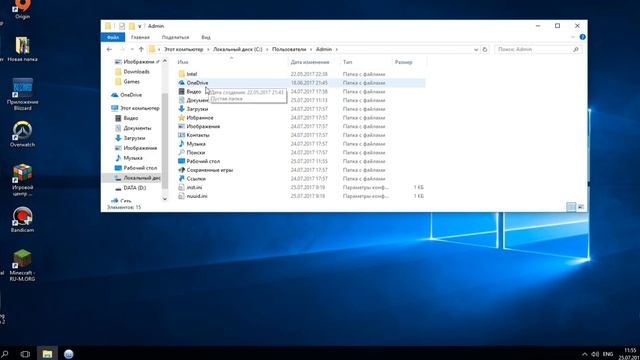Image resolution: width=640 pixels, height=360 pixels.
Task: Open the volume control in system tray
Action: [x=595, y=354]
